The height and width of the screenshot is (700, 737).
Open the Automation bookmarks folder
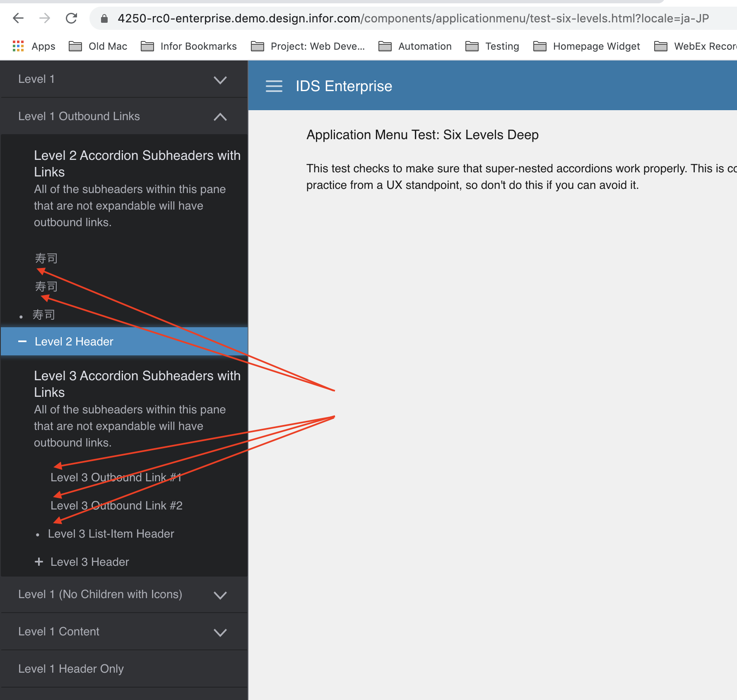[x=415, y=46]
